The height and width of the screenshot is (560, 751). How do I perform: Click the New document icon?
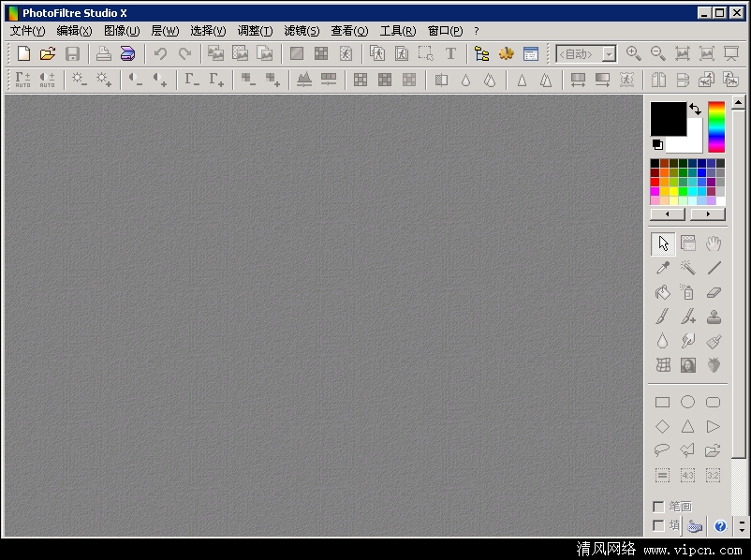pos(23,53)
